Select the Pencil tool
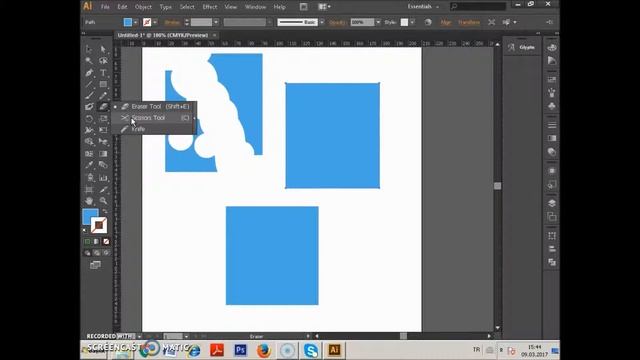 pos(103,96)
